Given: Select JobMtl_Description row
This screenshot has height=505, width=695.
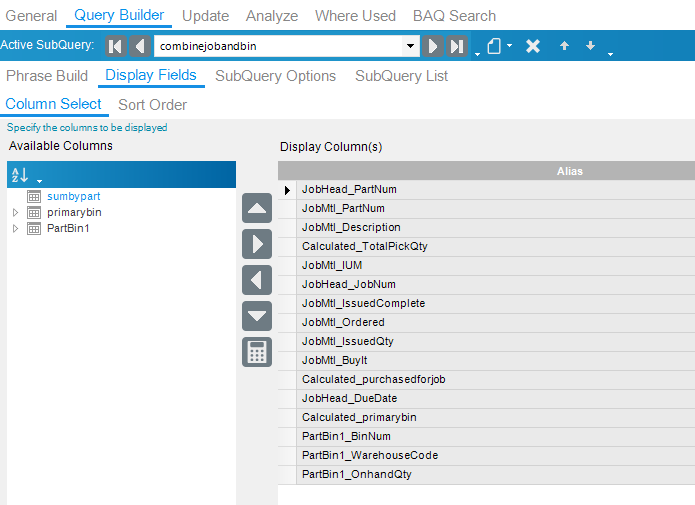Looking at the screenshot, I should click(x=496, y=228).
